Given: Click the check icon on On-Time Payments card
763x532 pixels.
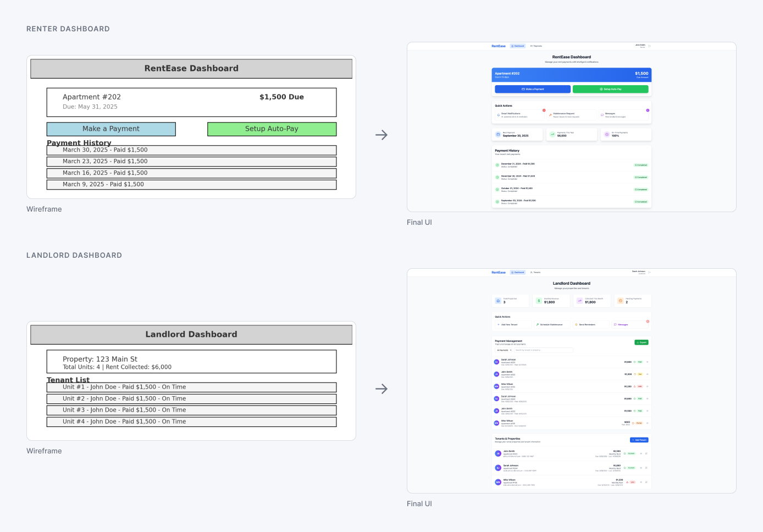Looking at the screenshot, I should [607, 135].
